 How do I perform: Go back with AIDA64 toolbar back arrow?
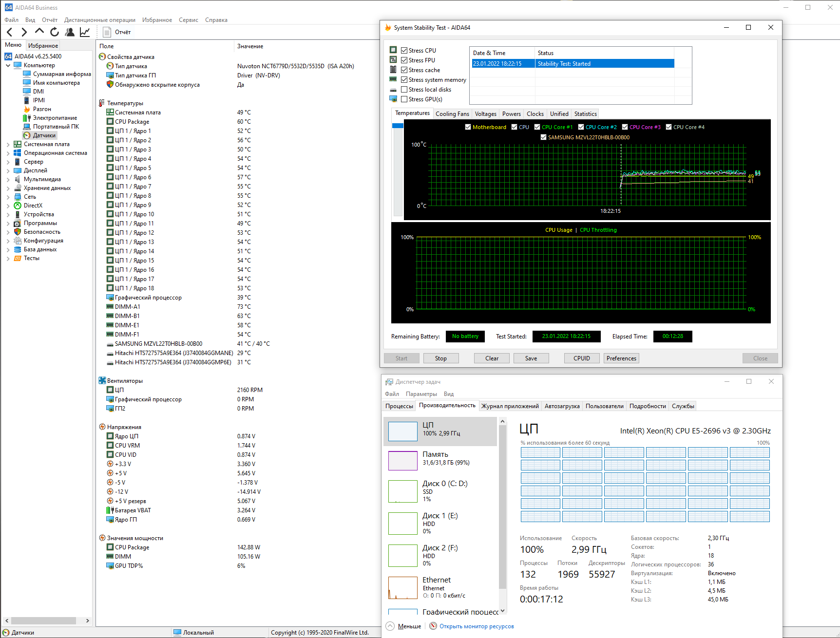tap(10, 32)
